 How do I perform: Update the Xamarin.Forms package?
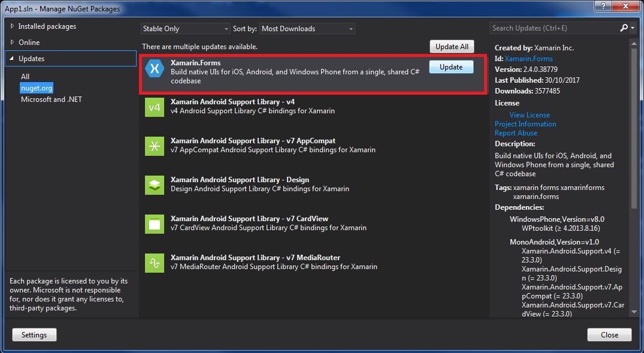pos(451,67)
